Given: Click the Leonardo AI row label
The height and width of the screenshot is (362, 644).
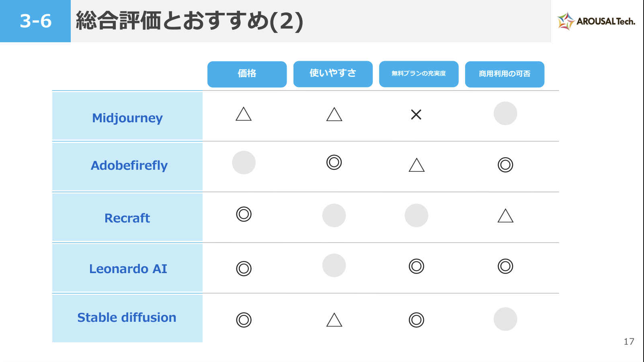Looking at the screenshot, I should (127, 269).
